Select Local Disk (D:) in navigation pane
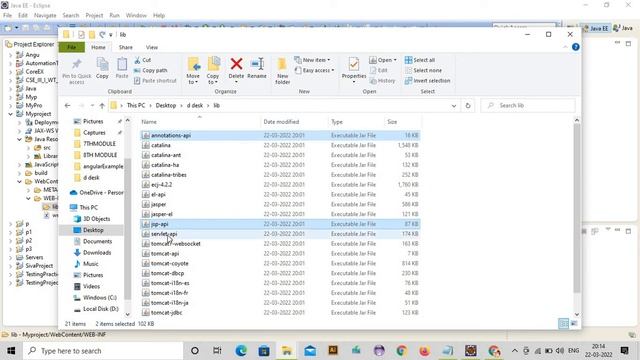 [100, 309]
